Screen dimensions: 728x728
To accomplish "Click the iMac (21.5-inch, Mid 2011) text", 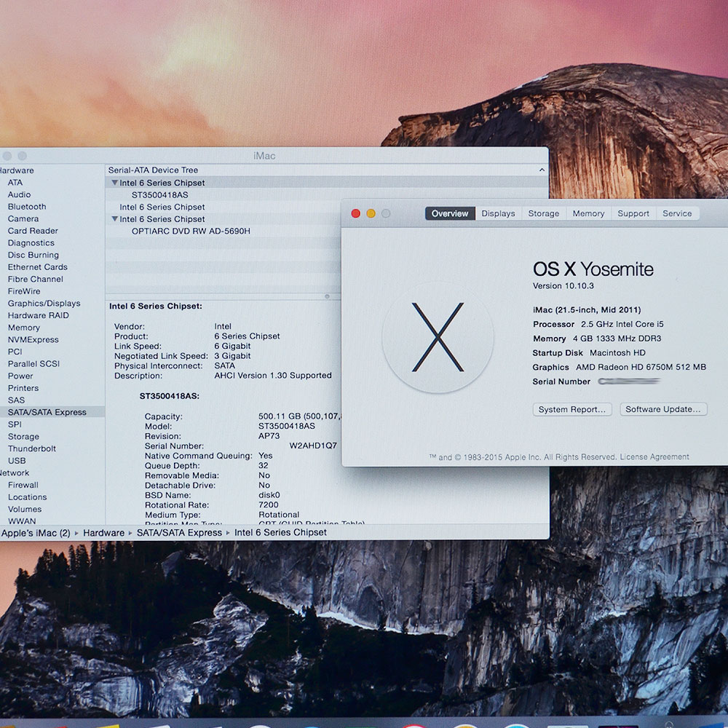I will [x=587, y=309].
